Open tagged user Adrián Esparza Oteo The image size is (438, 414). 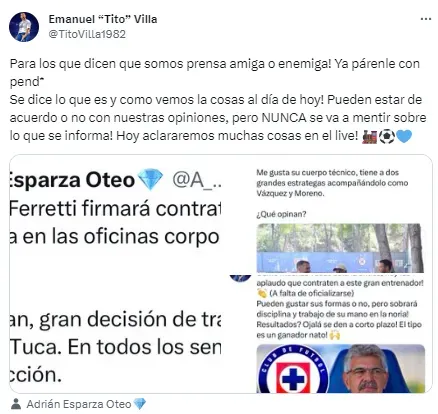(x=79, y=404)
